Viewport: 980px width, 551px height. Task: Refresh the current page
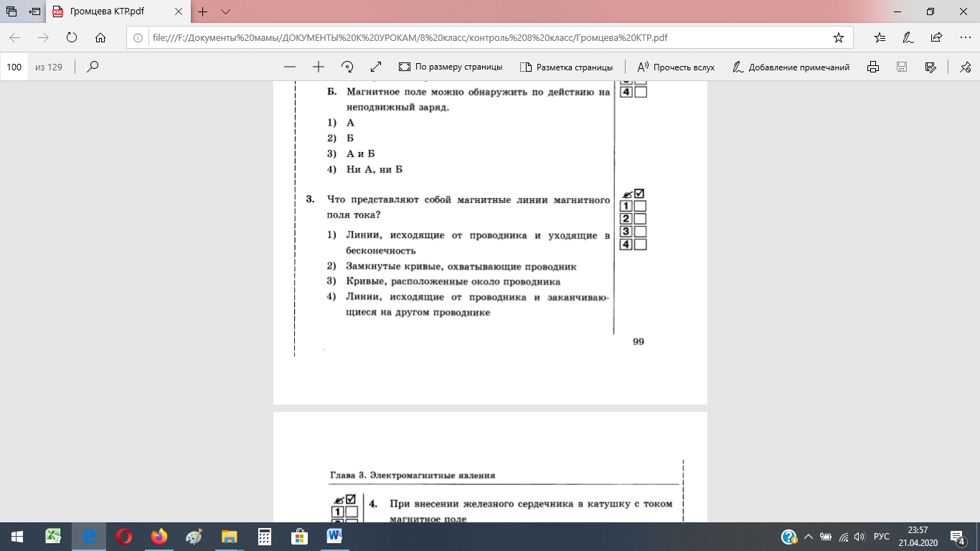point(71,37)
